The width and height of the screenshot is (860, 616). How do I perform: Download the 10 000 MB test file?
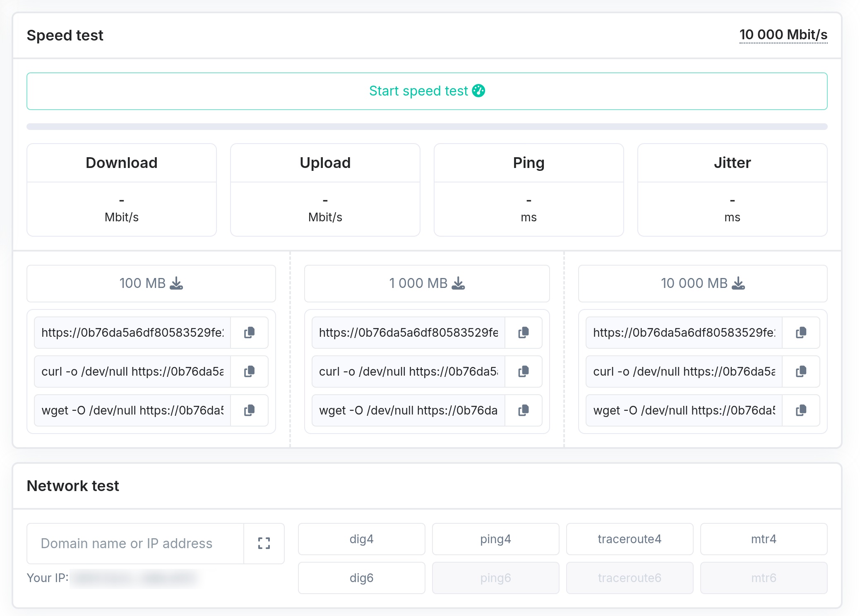click(x=702, y=283)
